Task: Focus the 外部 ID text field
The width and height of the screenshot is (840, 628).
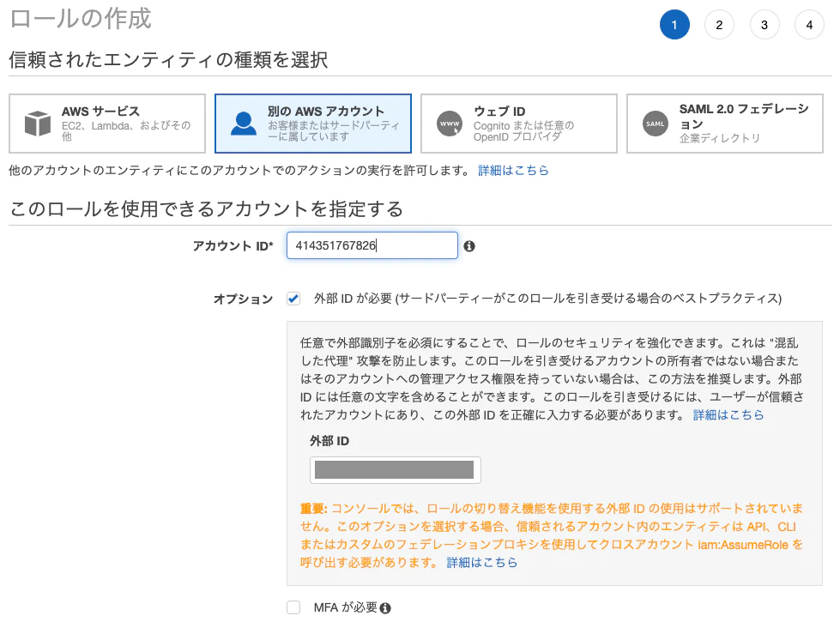Action: click(x=396, y=470)
